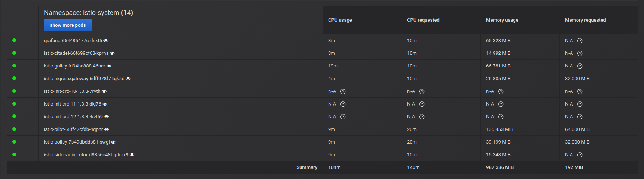Click help icon in istio-sidecar-injector Memory requested cell
This screenshot has width=644, height=179.
click(x=580, y=155)
